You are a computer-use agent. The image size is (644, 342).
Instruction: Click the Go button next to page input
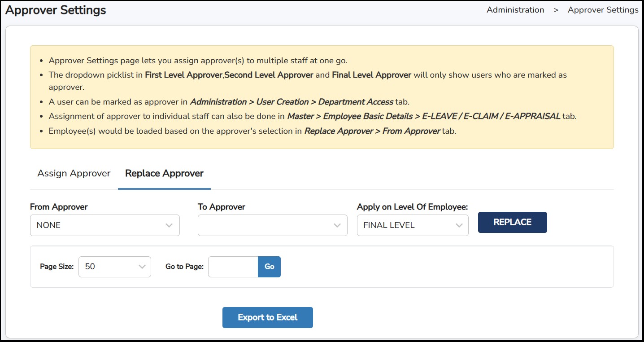point(269,267)
